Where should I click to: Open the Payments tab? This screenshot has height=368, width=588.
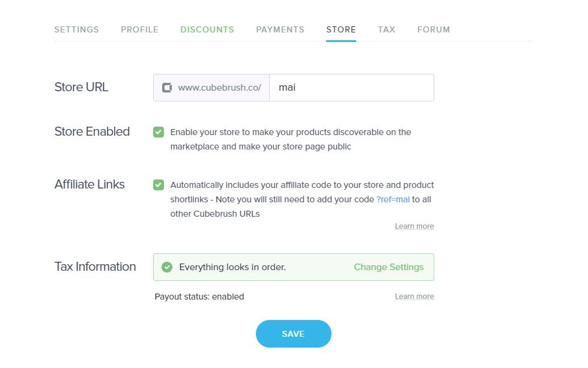click(280, 29)
